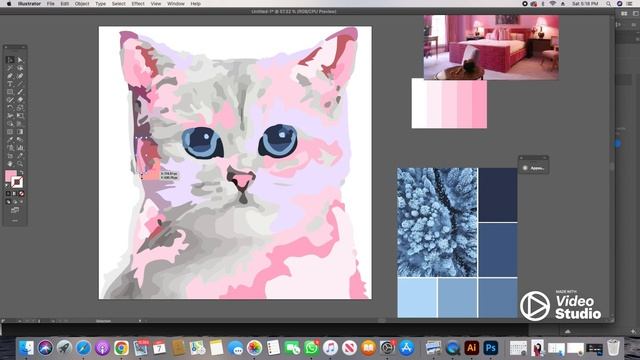The height and width of the screenshot is (360, 640).
Task: Select the Eraser tool
Action: (20, 100)
